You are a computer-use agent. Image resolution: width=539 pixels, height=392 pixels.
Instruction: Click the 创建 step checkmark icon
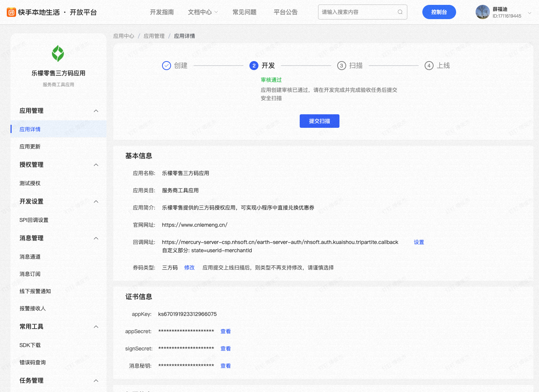click(167, 66)
